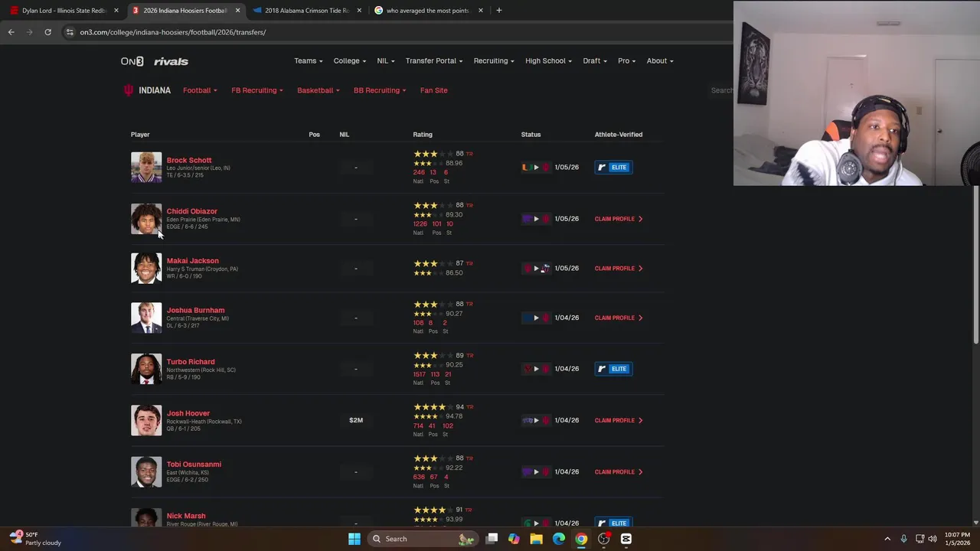Image resolution: width=980 pixels, height=551 pixels.
Task: Open Microsoft Edge from taskbar
Action: coord(559,539)
